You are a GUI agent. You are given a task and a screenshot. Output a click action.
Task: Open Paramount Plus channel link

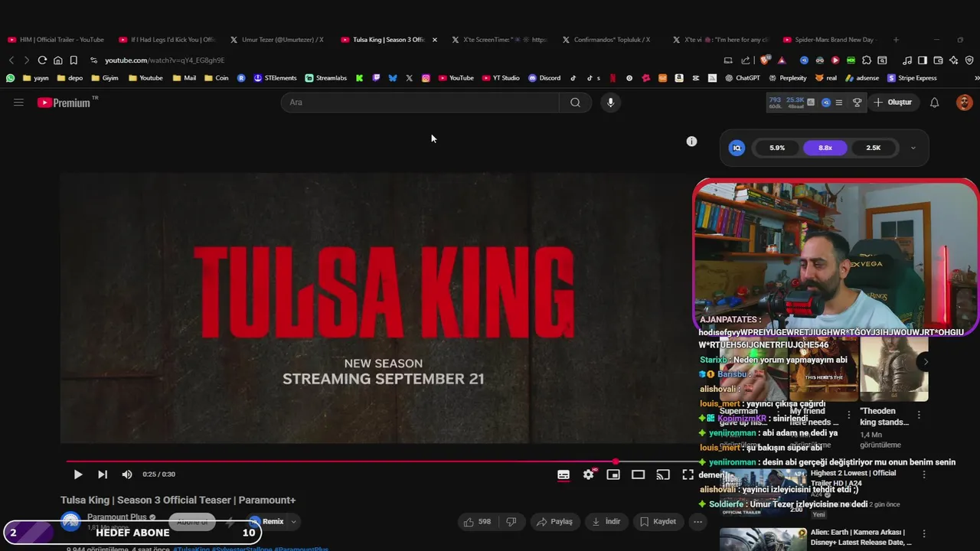[x=117, y=517]
